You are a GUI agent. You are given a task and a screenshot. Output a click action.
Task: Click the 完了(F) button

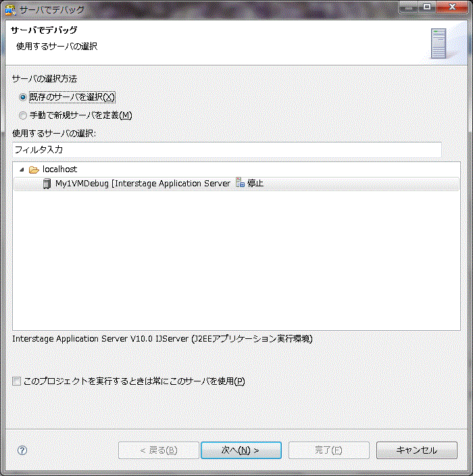[x=329, y=450]
